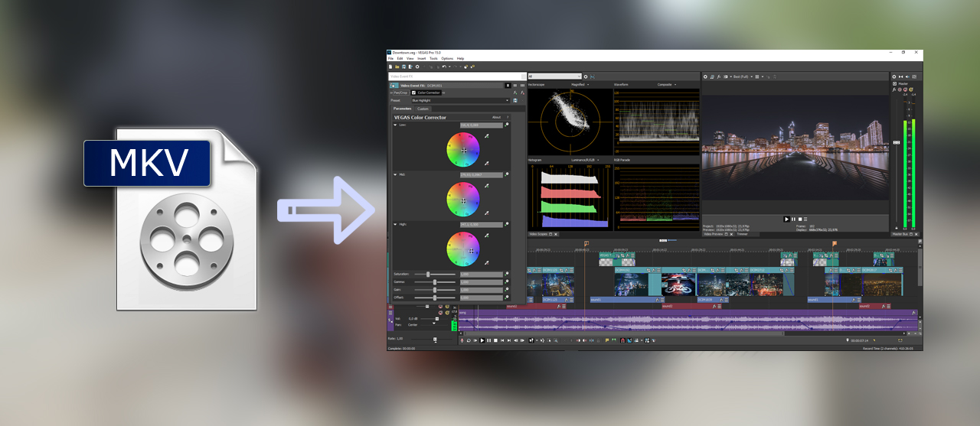Select the Master Bus tab
The image size is (980, 426).
(900, 234)
